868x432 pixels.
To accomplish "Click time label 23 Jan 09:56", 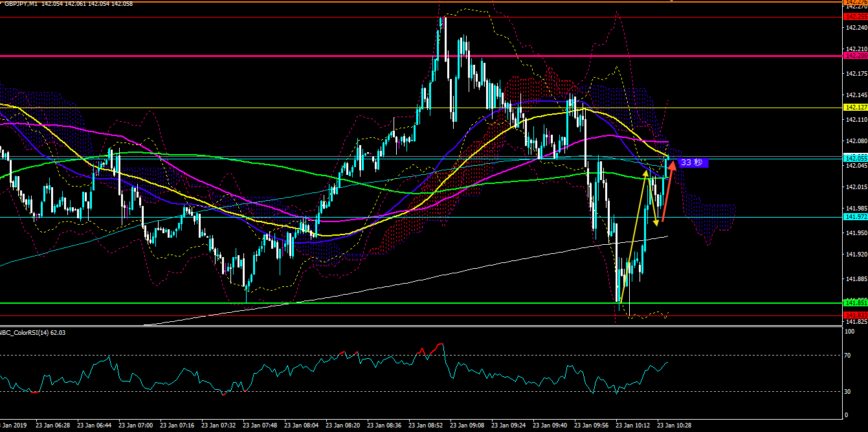I will click(592, 426).
